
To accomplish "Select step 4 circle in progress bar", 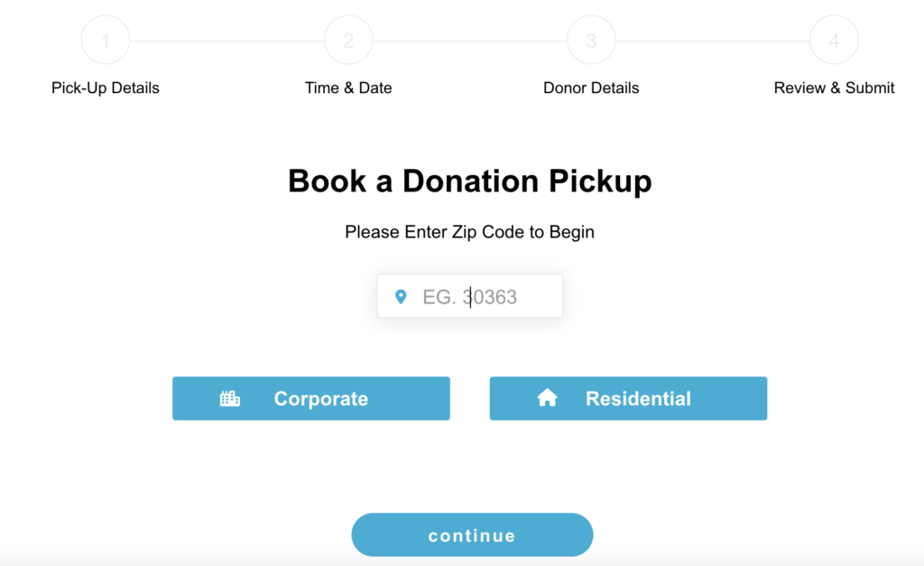I will coord(834,40).
